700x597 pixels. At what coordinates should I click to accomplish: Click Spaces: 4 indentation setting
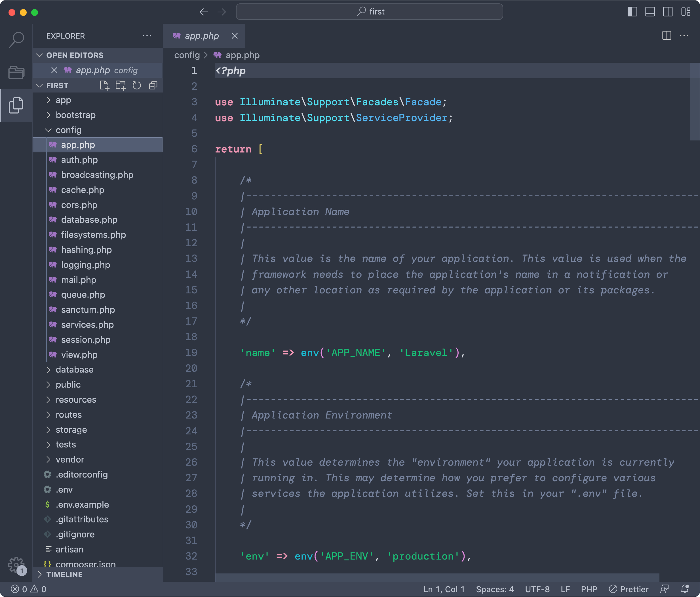495,589
